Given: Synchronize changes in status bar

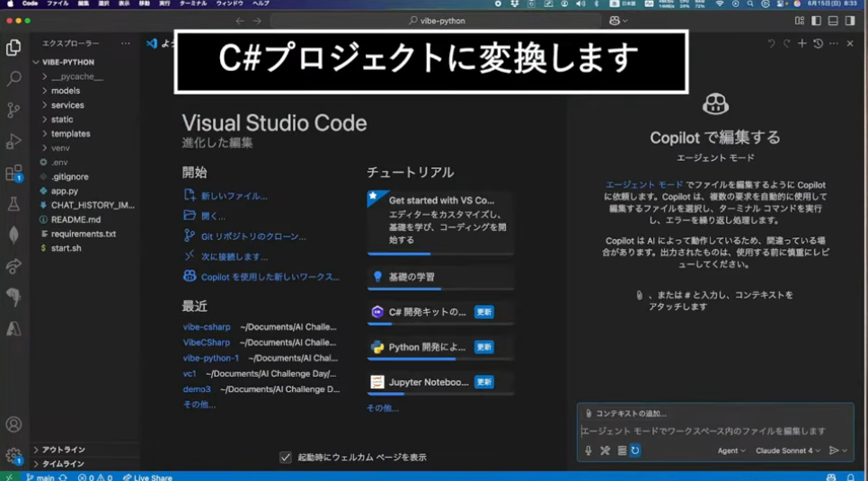Looking at the screenshot, I should [63, 477].
